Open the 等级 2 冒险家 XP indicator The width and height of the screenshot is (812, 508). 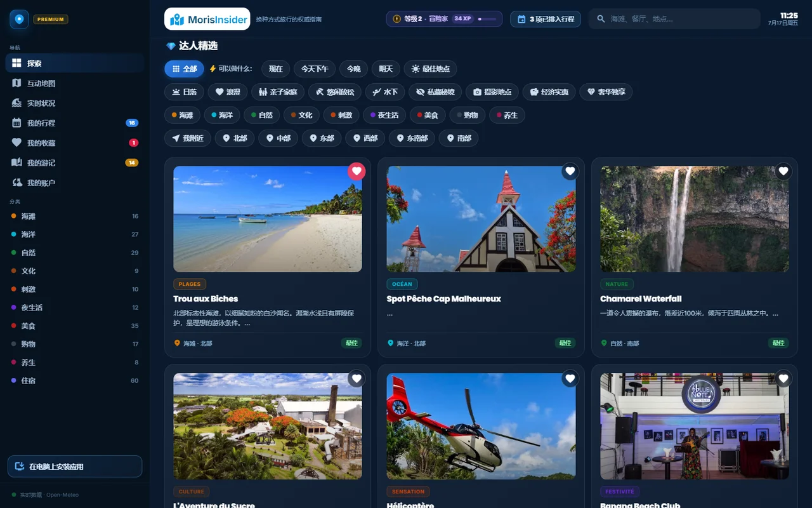point(444,19)
